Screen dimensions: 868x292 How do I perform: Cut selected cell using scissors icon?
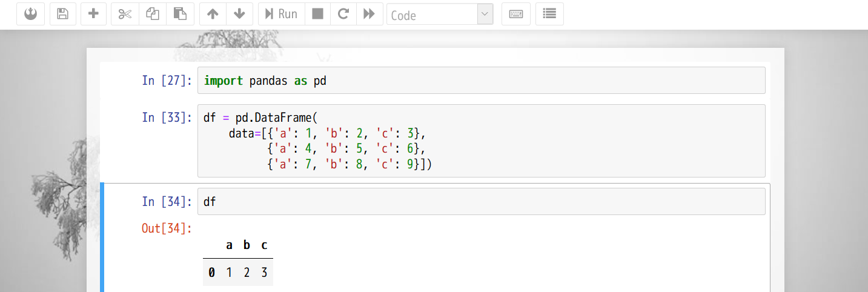(125, 14)
